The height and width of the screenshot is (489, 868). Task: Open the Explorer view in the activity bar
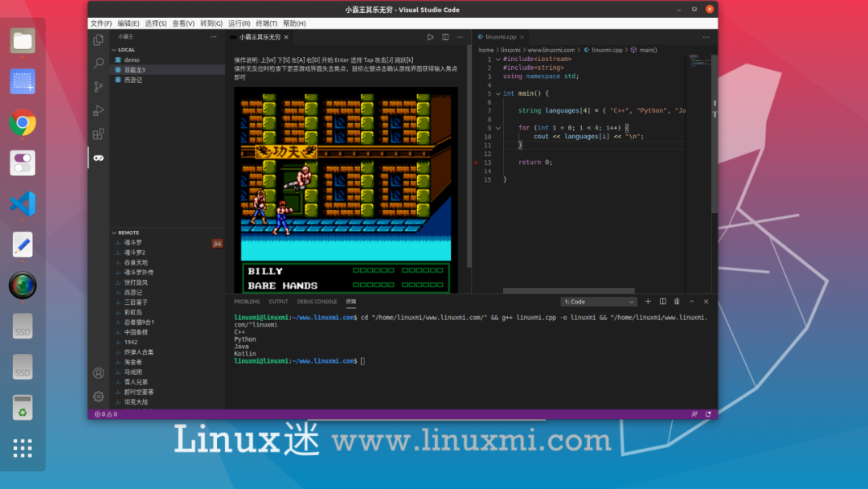coord(99,40)
